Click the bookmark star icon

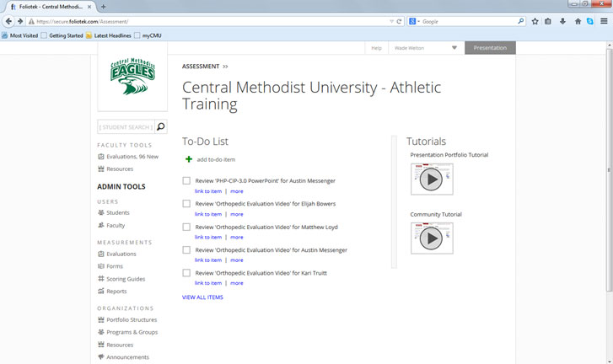coord(535,21)
